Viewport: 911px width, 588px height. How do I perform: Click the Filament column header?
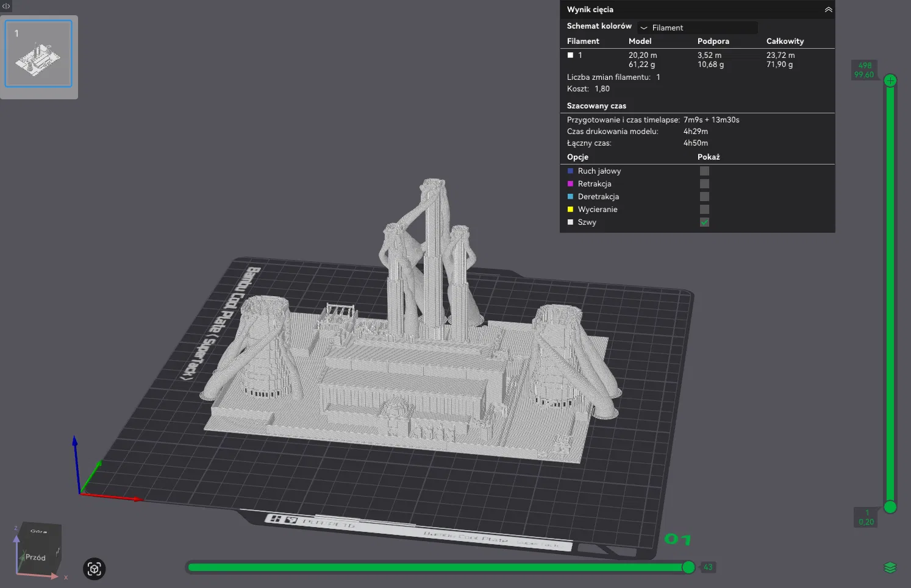[583, 41]
